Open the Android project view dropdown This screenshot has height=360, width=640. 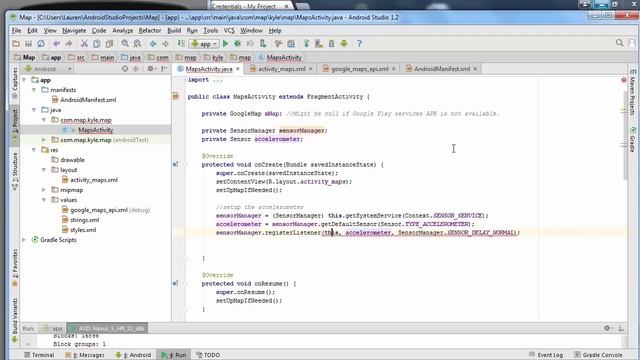(x=48, y=69)
